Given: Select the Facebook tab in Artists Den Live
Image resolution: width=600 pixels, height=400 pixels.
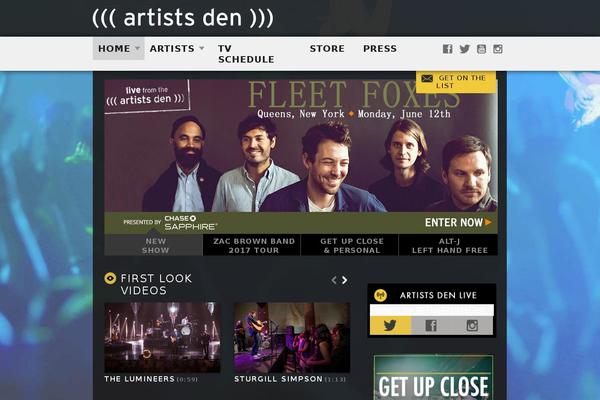Looking at the screenshot, I should coord(431,325).
